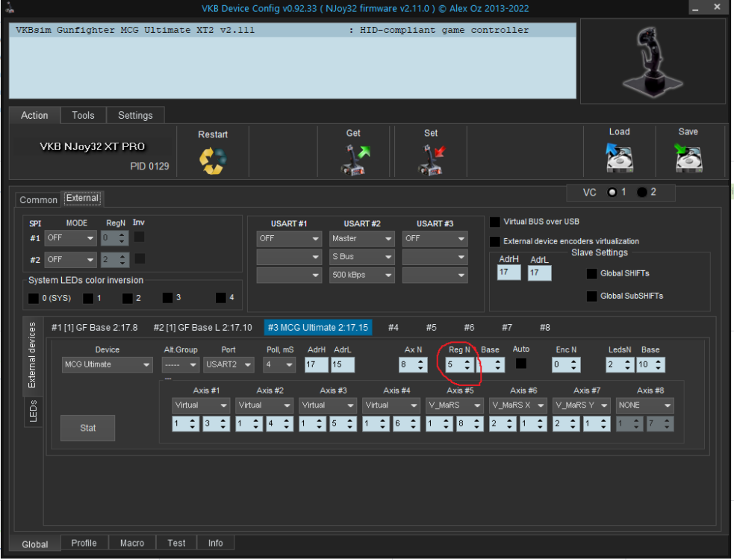The height and width of the screenshot is (560, 734).
Task: Click the joystick device image thumbnail
Action: click(x=652, y=60)
